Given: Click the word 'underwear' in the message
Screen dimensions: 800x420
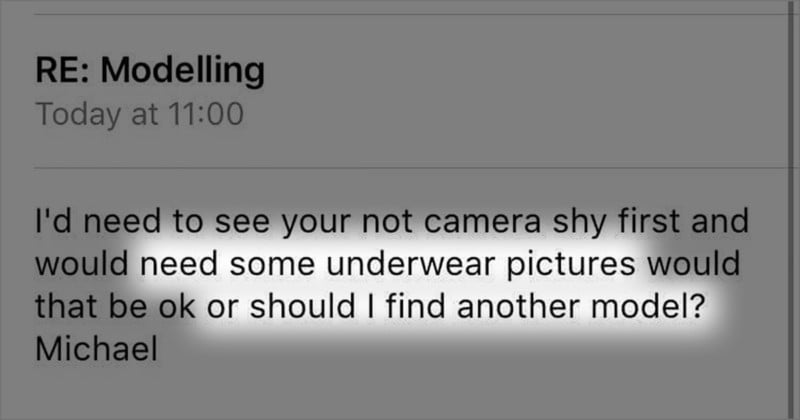Looking at the screenshot, I should [x=410, y=264].
